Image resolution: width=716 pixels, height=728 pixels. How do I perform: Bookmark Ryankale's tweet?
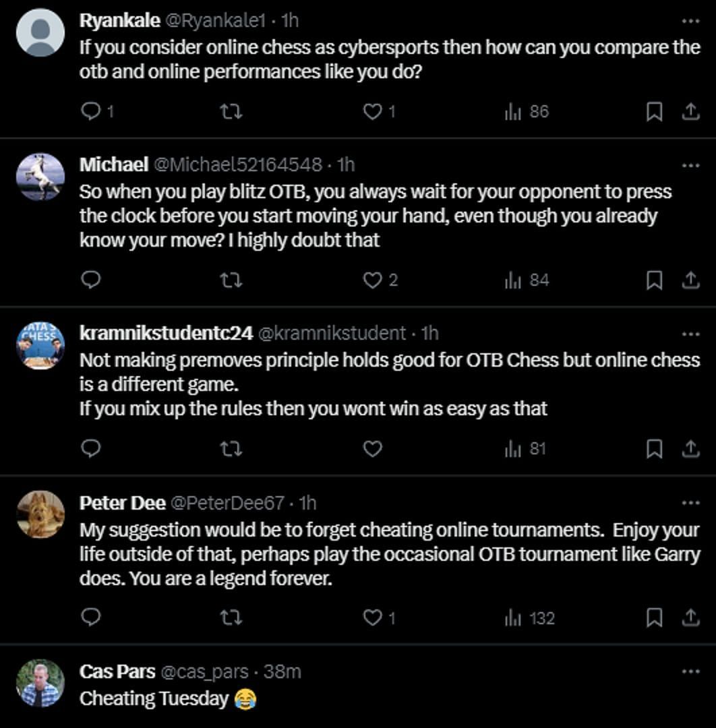[x=653, y=111]
